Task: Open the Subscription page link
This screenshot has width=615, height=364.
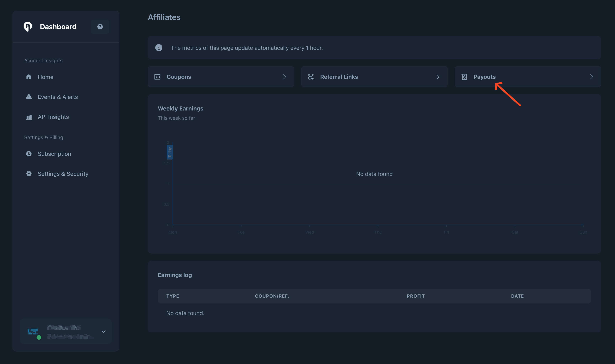Action: coord(54,154)
